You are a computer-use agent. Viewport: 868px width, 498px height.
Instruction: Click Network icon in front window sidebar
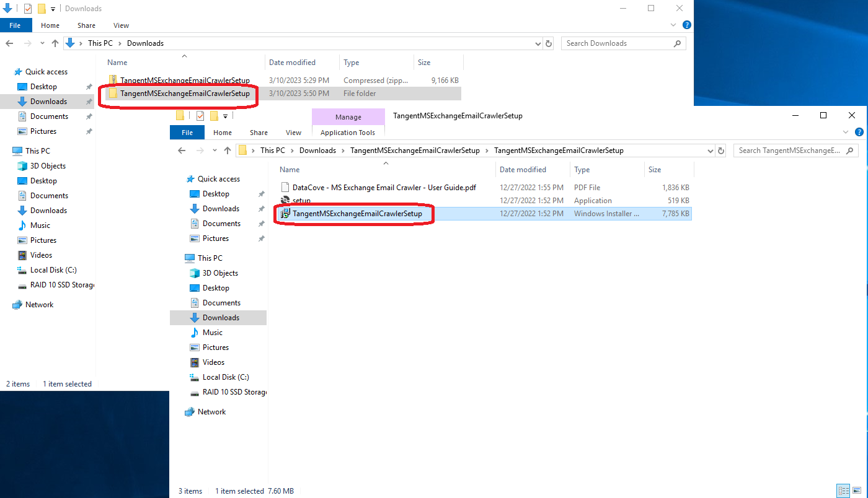click(190, 412)
